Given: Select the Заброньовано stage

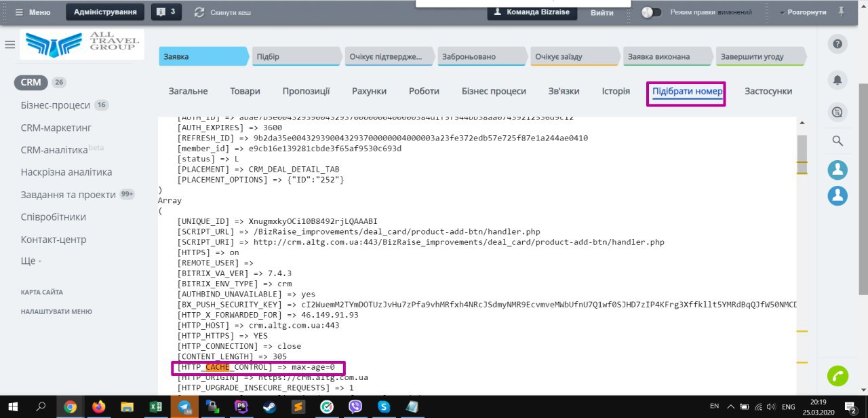Looking at the screenshot, I should (x=483, y=57).
